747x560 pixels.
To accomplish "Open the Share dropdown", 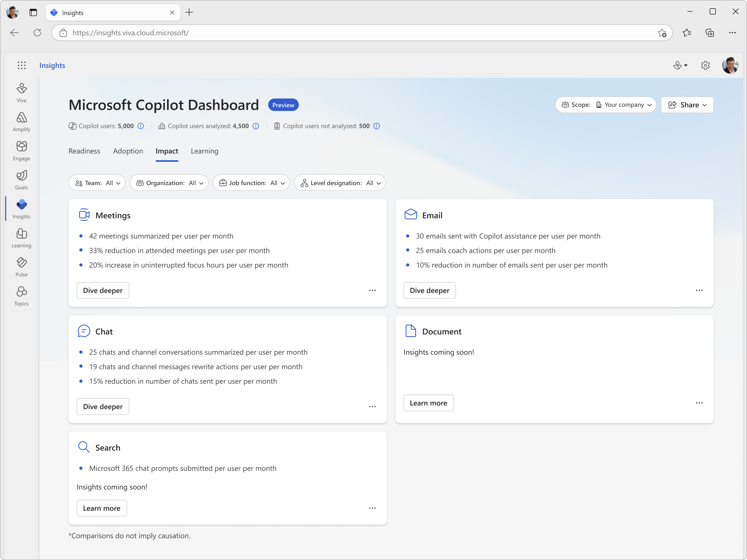I will coord(687,105).
